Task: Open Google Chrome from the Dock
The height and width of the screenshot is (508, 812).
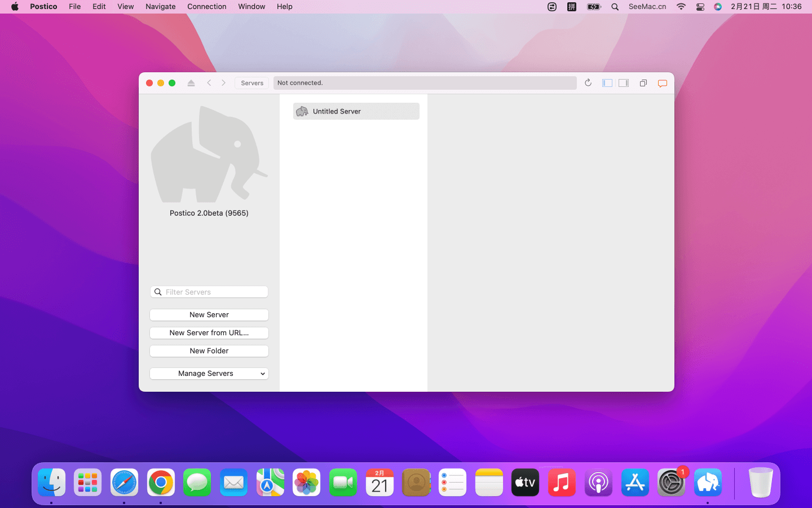Action: coord(161,483)
